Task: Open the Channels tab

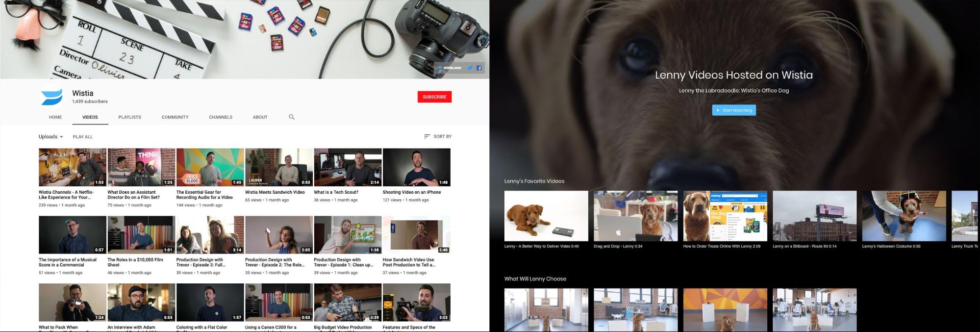Action: click(221, 117)
